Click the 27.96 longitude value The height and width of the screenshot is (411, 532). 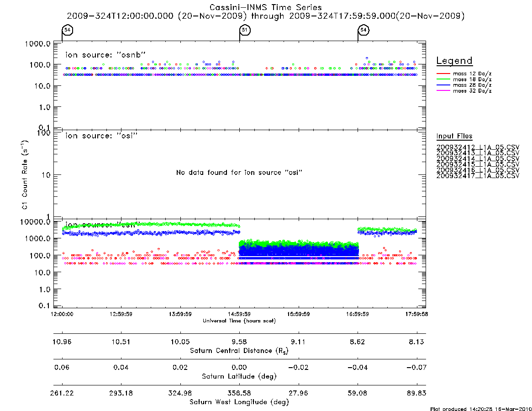[x=298, y=393]
